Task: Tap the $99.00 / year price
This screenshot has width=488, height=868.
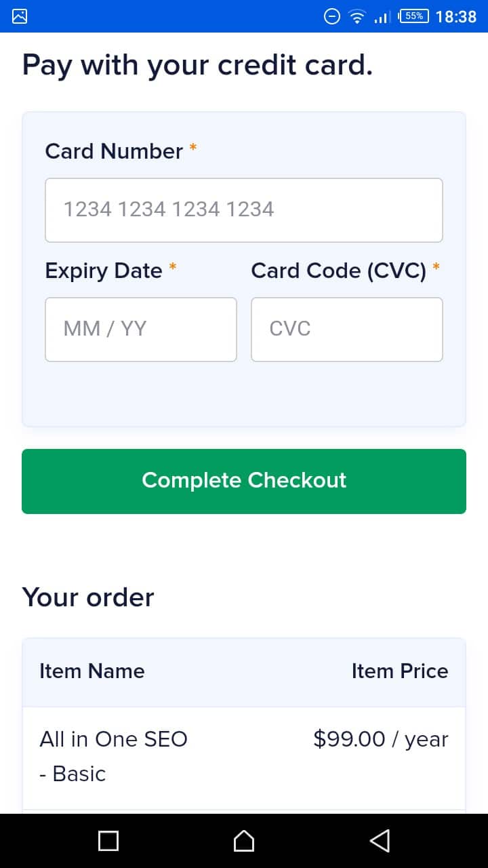Action: coord(380,739)
